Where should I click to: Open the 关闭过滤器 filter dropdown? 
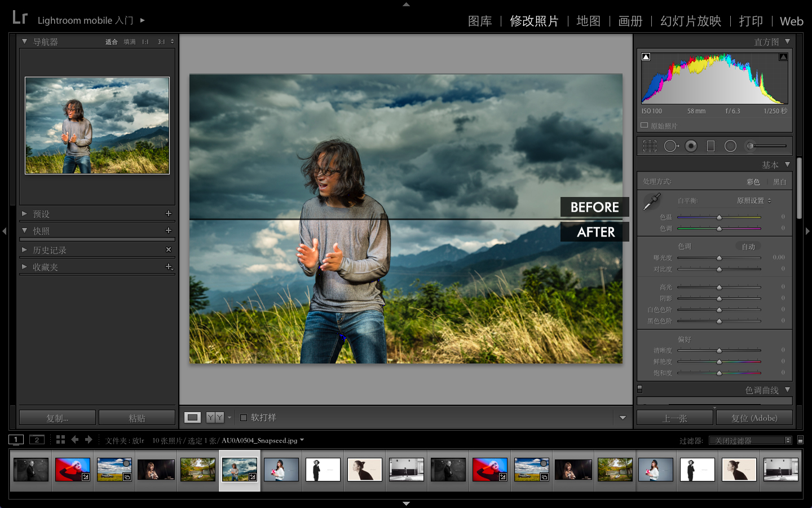pos(750,440)
